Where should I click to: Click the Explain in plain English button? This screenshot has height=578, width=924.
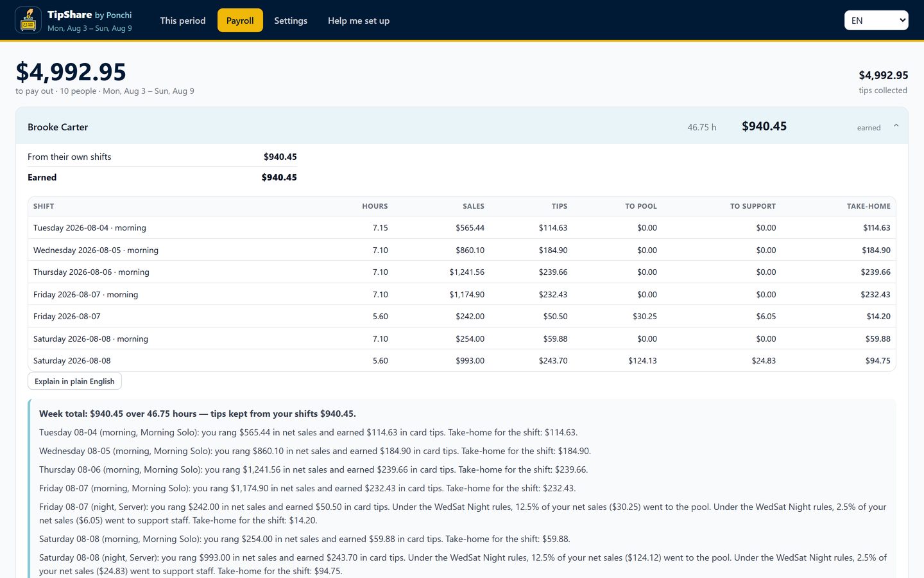point(74,381)
